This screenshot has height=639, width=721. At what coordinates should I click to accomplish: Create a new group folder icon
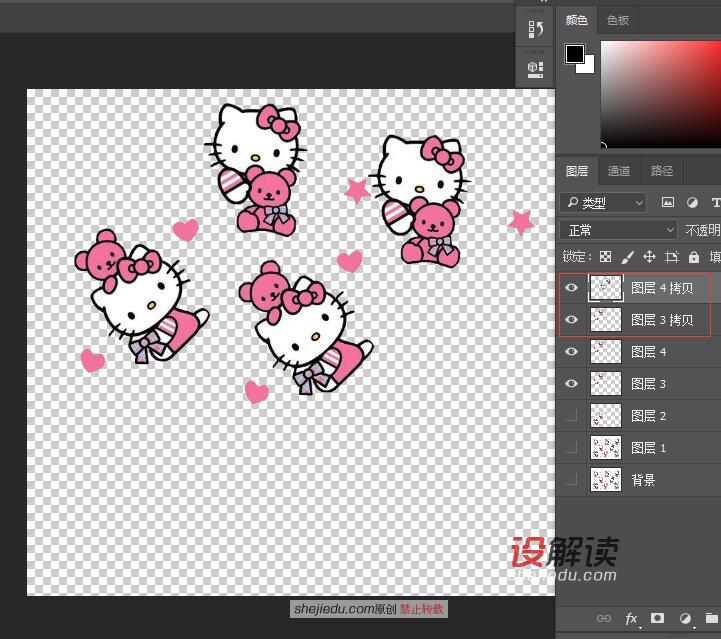711,619
